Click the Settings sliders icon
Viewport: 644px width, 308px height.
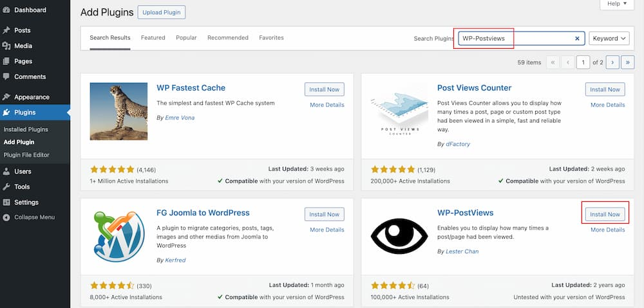(x=6, y=202)
